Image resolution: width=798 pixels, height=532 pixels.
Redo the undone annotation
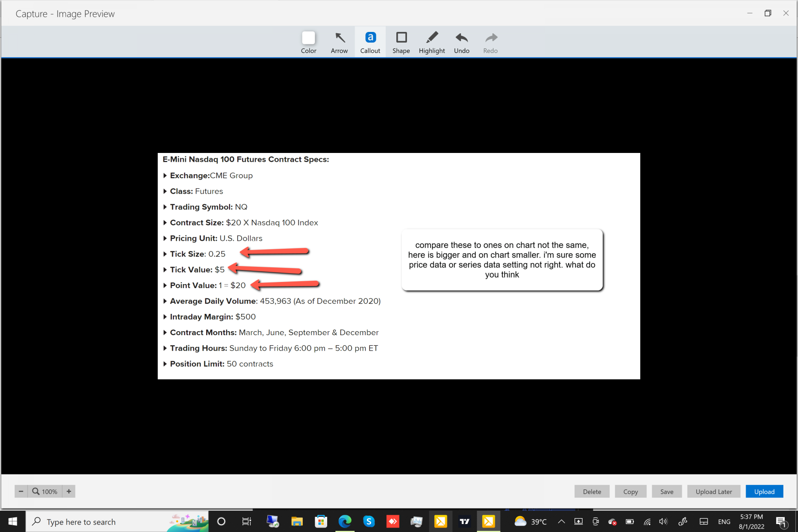pos(490,43)
